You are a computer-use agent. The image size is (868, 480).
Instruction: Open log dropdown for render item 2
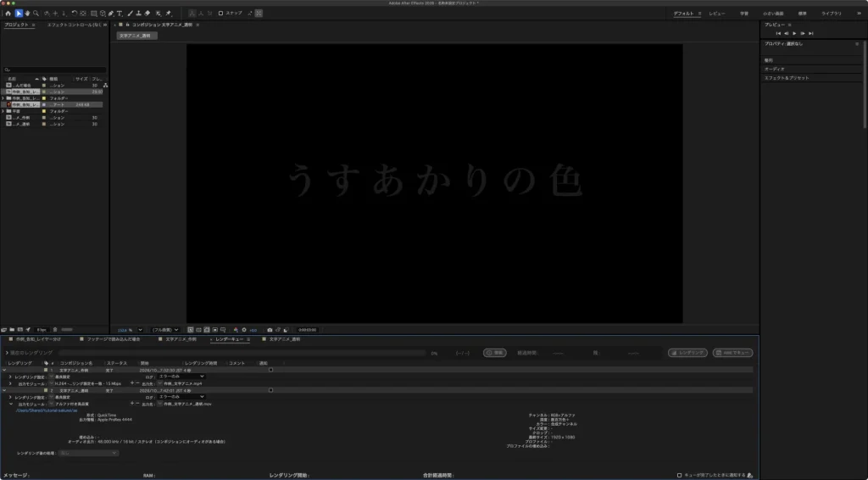(x=181, y=397)
